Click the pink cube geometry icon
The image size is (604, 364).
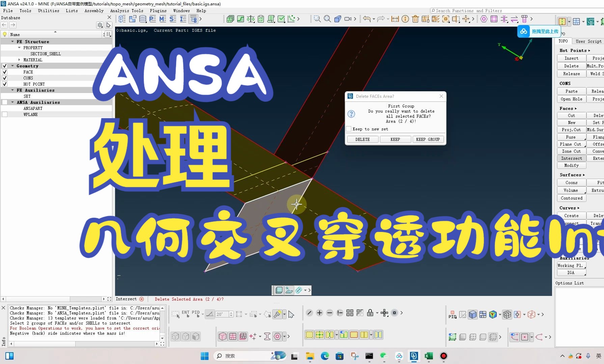click(223, 336)
